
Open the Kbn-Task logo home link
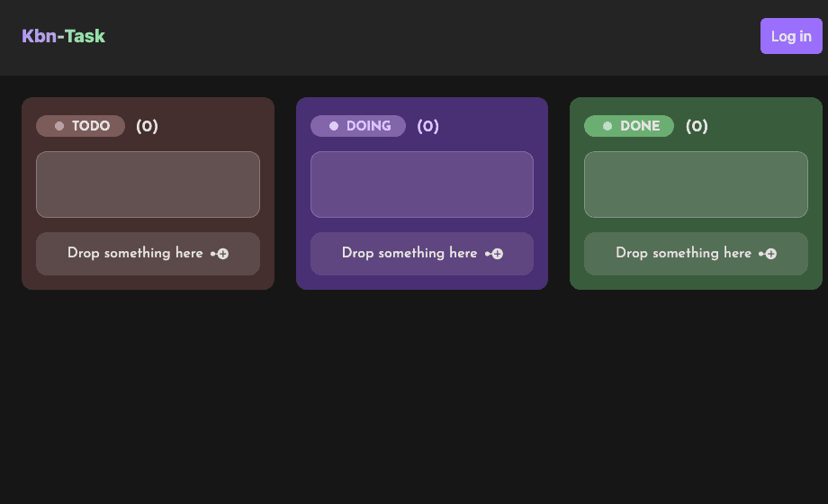[63, 36]
